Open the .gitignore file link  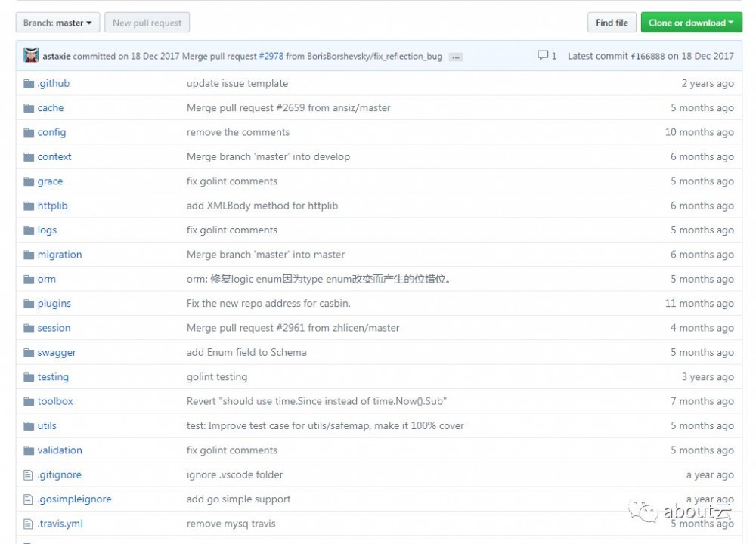click(x=59, y=475)
